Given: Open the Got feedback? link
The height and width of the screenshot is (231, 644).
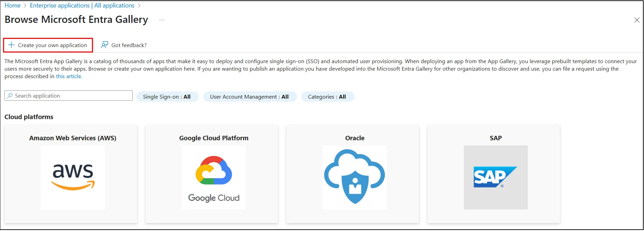Looking at the screenshot, I should click(129, 45).
